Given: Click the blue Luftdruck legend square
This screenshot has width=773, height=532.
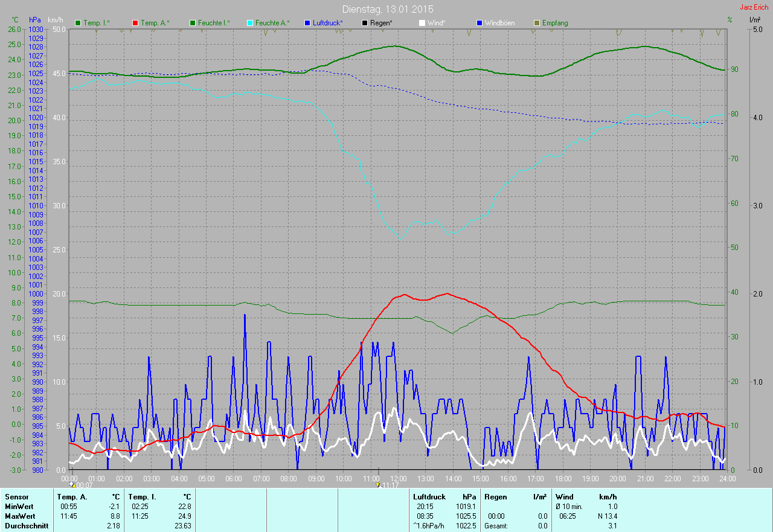Looking at the screenshot, I should 307,23.
